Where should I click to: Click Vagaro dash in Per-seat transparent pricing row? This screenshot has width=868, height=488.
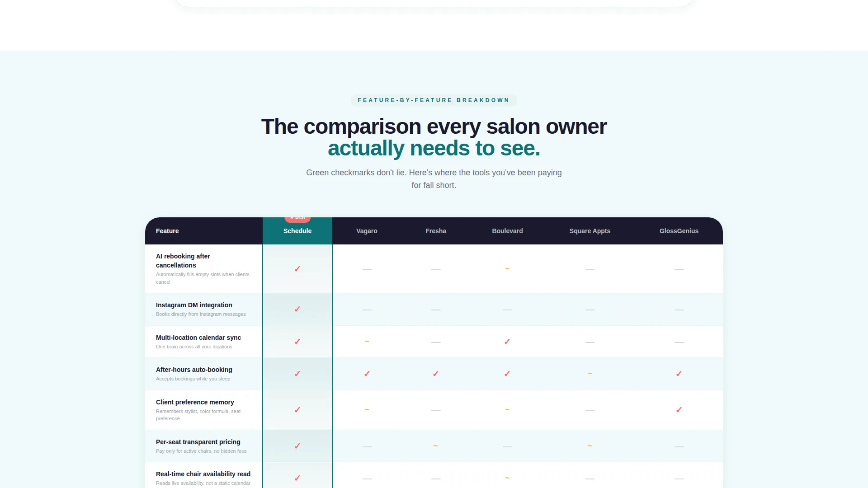(x=367, y=446)
